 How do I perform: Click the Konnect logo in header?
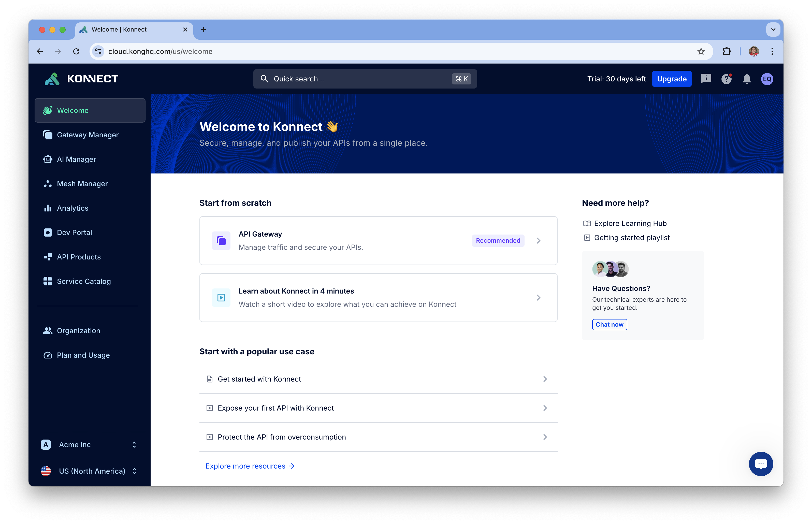81,79
